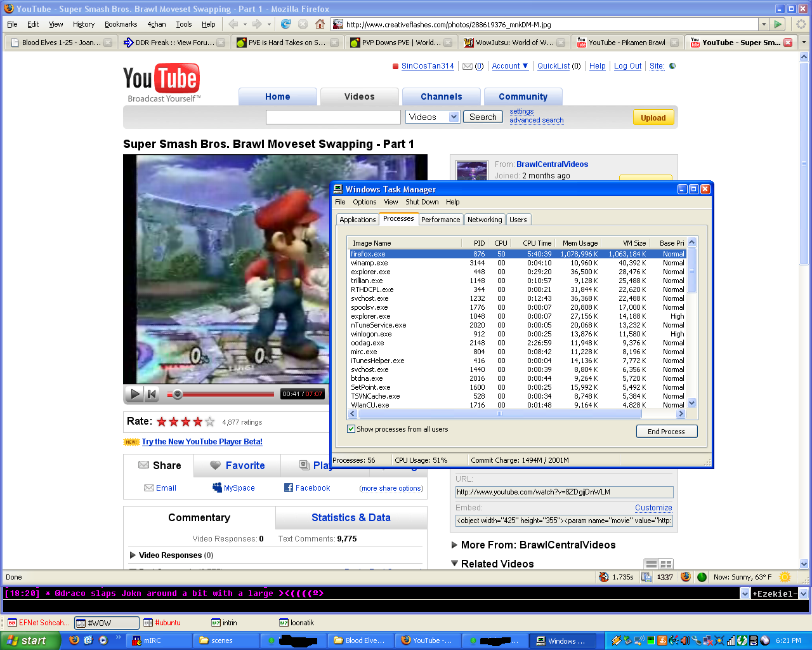The height and width of the screenshot is (650, 812).
Task: Expand the Video Responses section
Action: pyautogui.click(x=133, y=555)
